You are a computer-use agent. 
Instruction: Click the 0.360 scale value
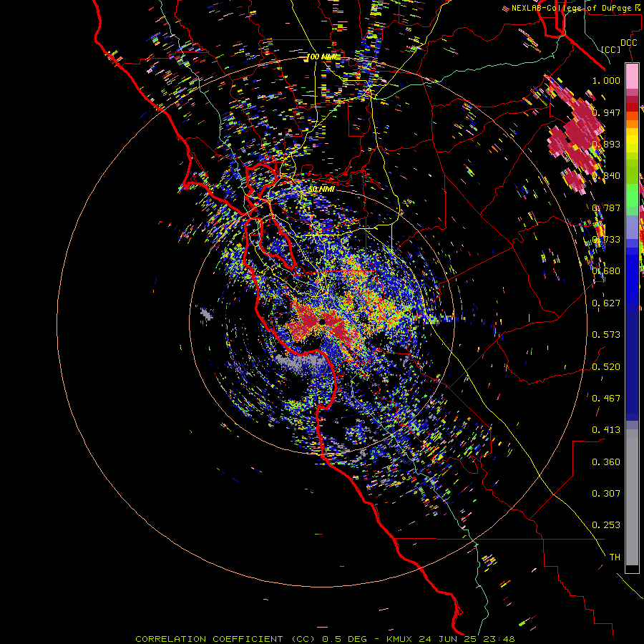(606, 462)
